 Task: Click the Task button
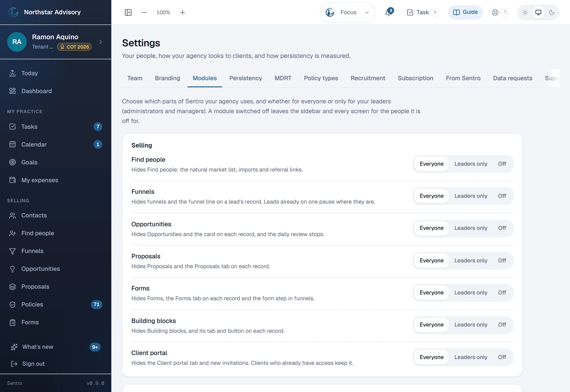[x=422, y=12]
